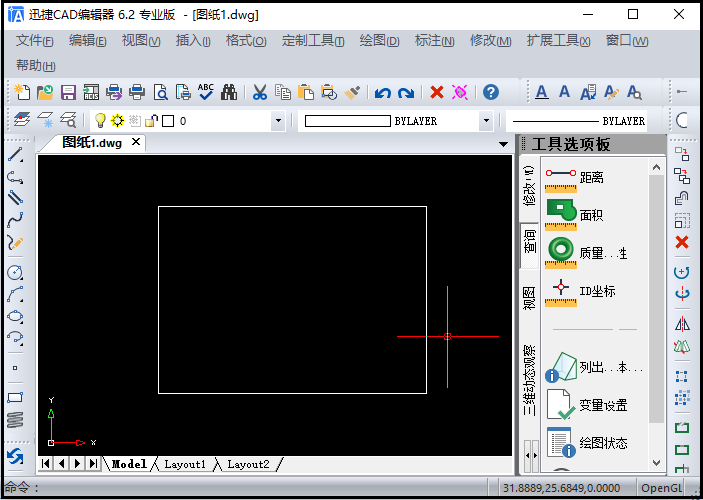703x500 pixels.
Task: Open Help via the question mark icon
Action: coord(490,92)
